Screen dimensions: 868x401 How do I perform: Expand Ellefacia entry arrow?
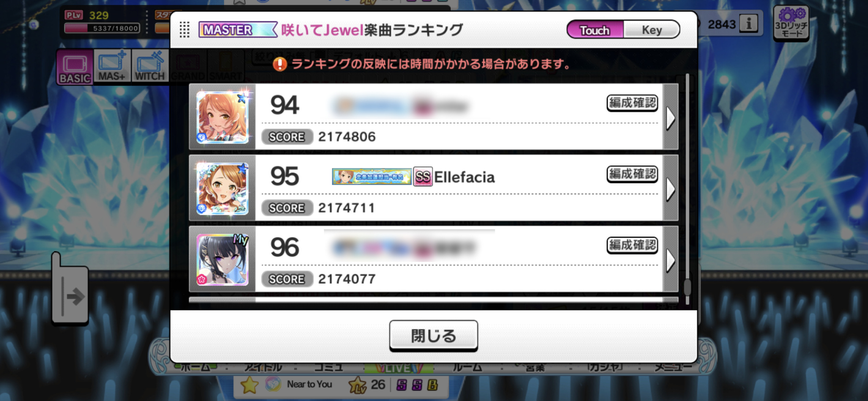click(x=671, y=189)
